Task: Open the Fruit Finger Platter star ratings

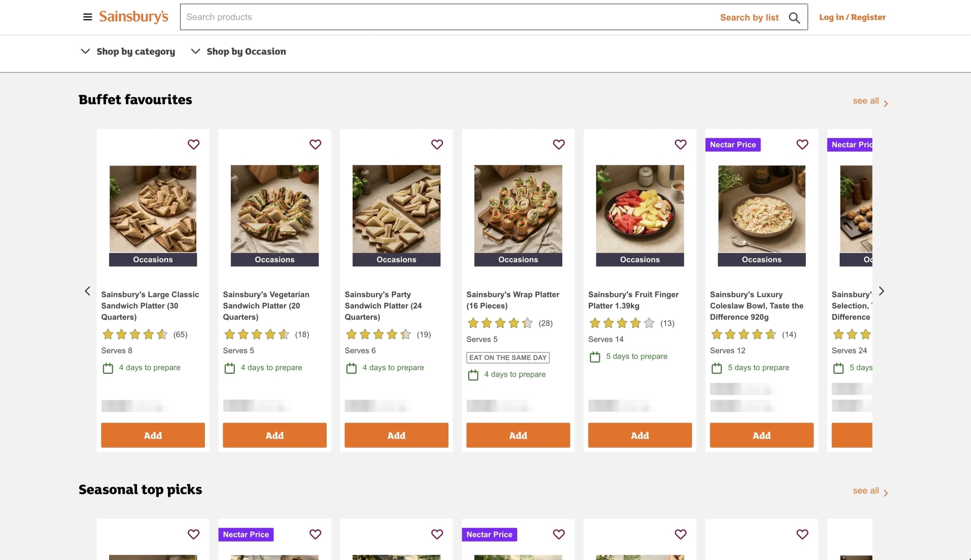Action: (x=622, y=323)
